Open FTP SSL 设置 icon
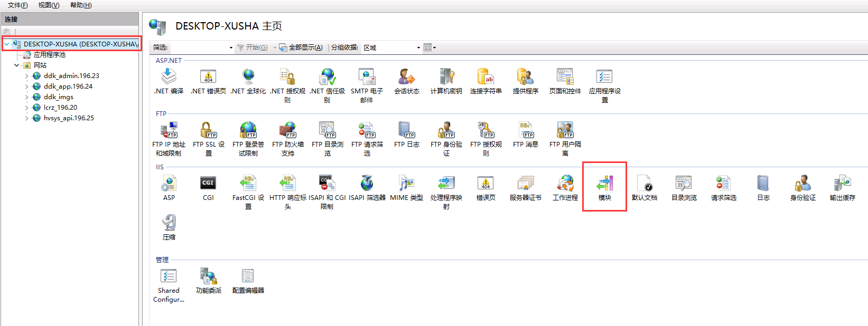 click(x=209, y=139)
